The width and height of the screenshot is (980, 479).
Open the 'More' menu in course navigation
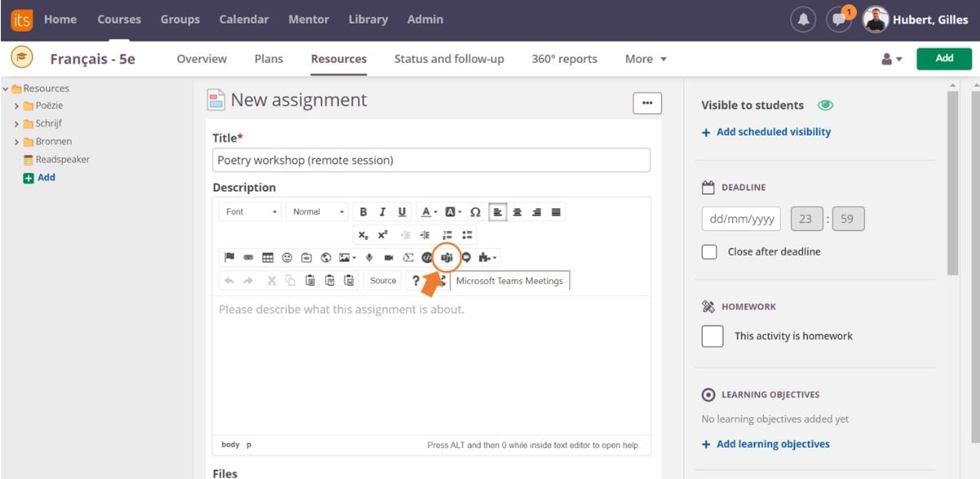(x=644, y=58)
